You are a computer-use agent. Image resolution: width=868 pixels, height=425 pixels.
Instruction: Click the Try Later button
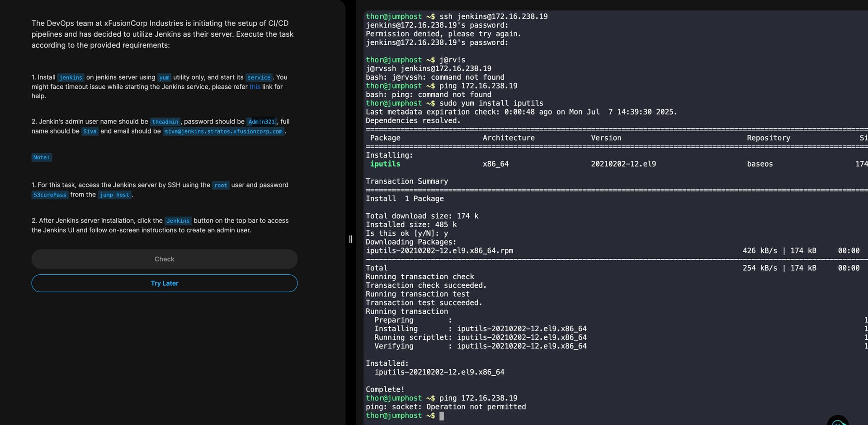point(165,283)
